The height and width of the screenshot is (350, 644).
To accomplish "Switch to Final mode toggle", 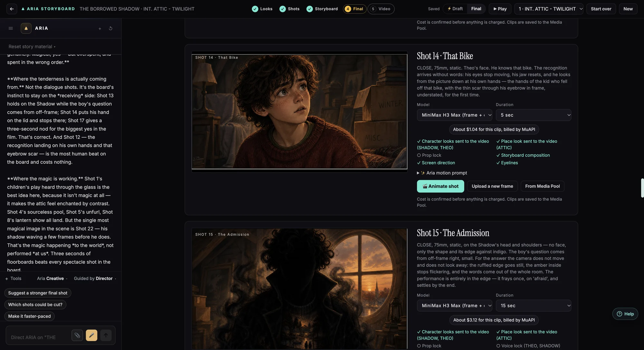I will click(x=476, y=9).
